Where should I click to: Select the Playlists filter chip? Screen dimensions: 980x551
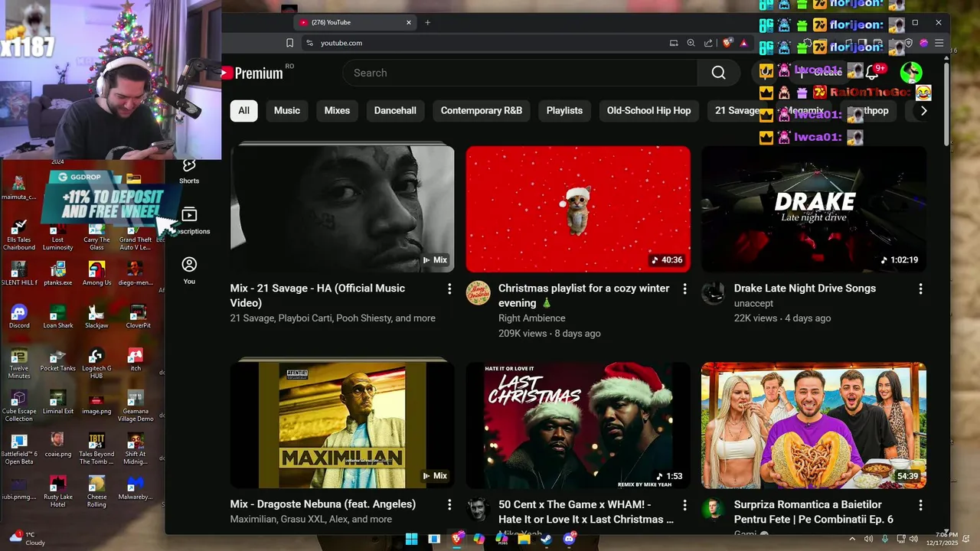(564, 110)
